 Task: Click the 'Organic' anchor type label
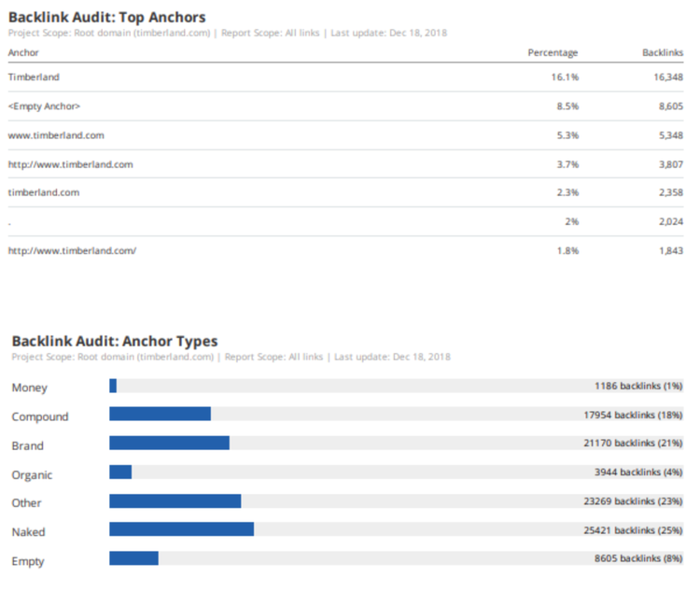(x=32, y=474)
